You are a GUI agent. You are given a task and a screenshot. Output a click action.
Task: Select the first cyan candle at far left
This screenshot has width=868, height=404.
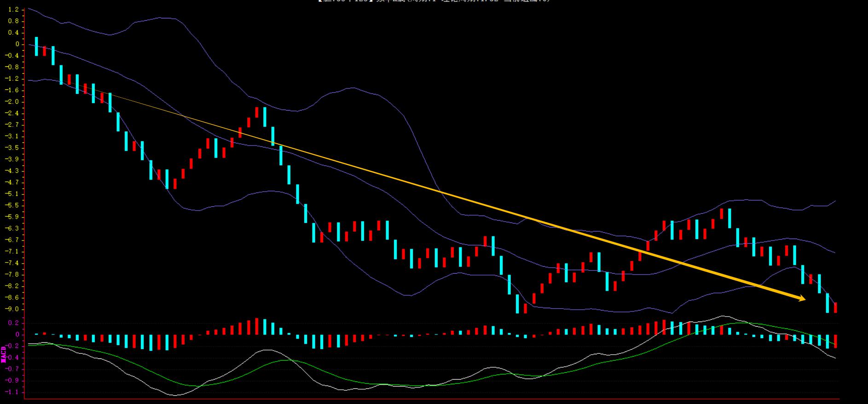36,46
